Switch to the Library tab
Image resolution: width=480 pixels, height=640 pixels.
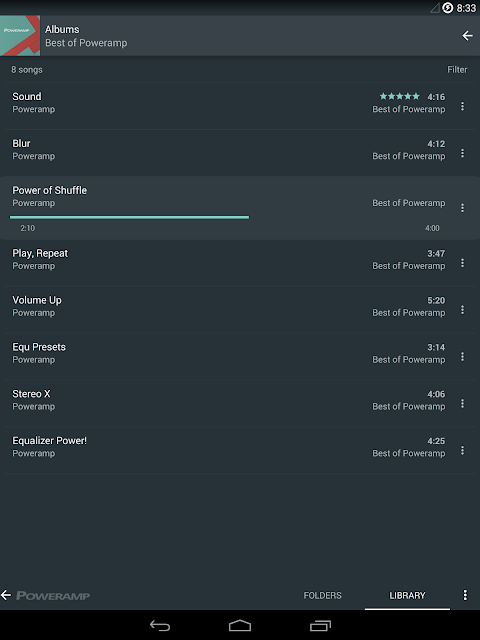[407, 596]
